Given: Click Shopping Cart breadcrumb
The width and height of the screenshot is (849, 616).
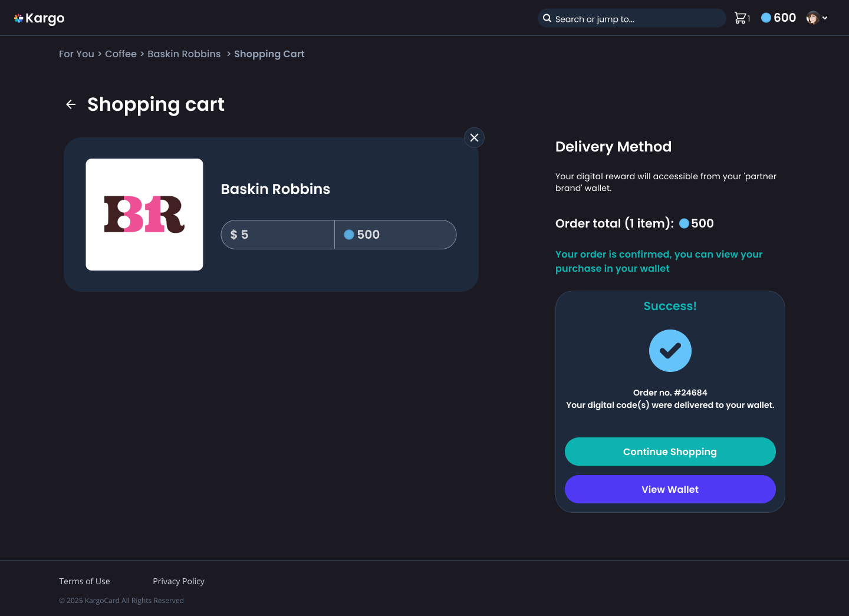Looking at the screenshot, I should coord(269,54).
